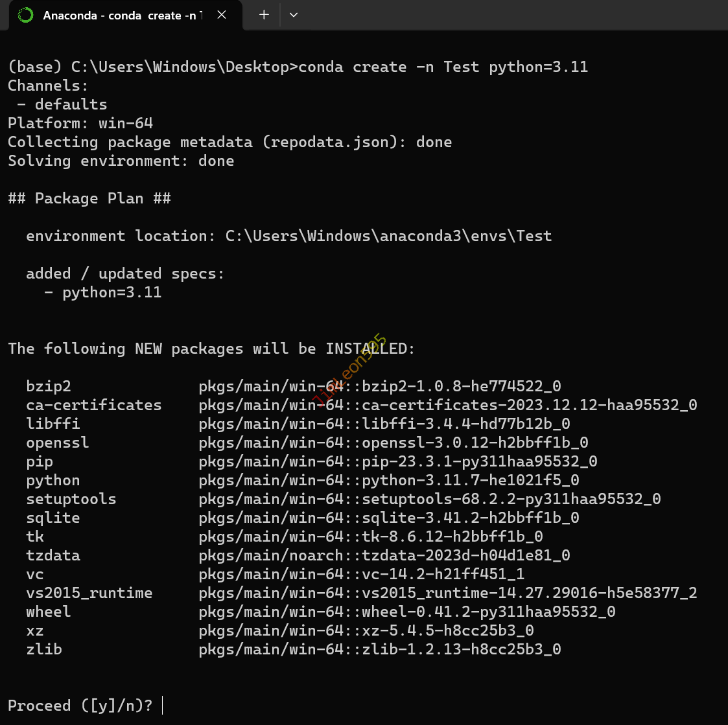Click the vs2015_runtime package name
The image size is (728, 725).
coord(89,593)
